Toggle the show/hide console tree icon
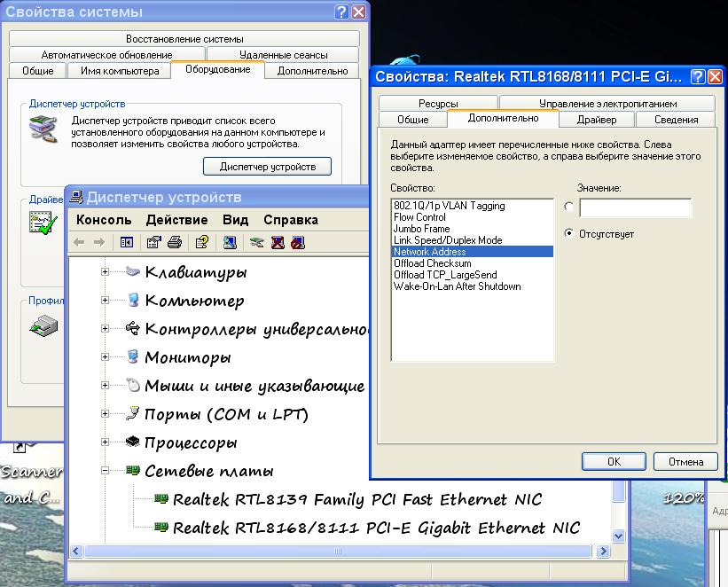Image resolution: width=728 pixels, height=587 pixels. click(x=126, y=242)
